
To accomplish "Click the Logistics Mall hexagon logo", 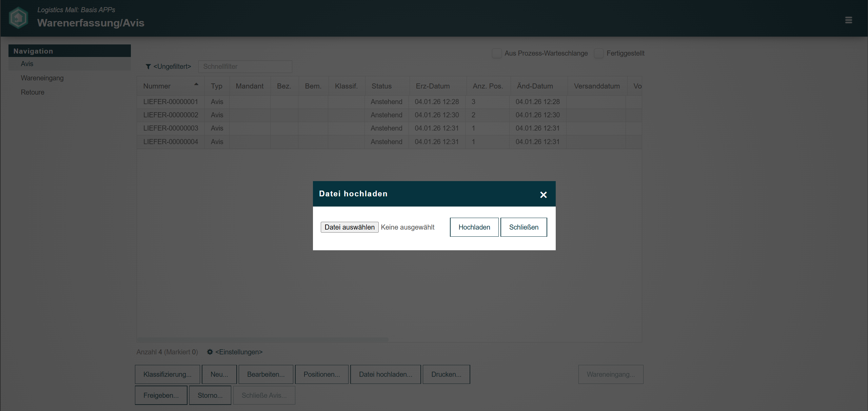I will [x=18, y=18].
